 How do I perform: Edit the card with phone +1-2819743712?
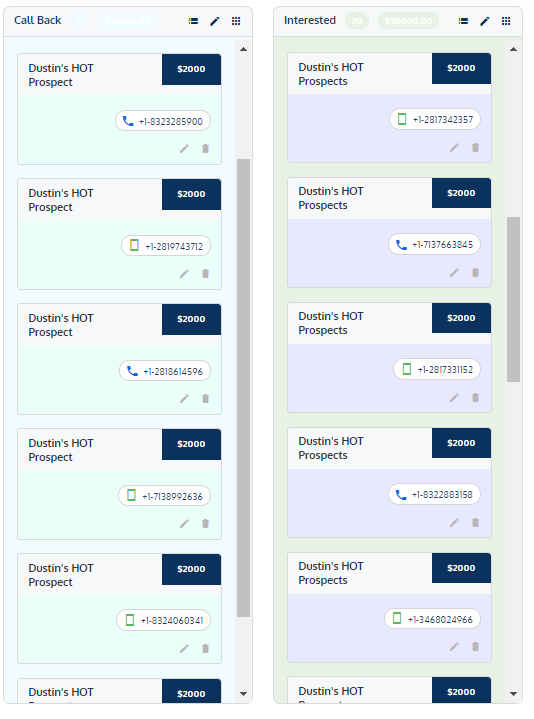184,274
